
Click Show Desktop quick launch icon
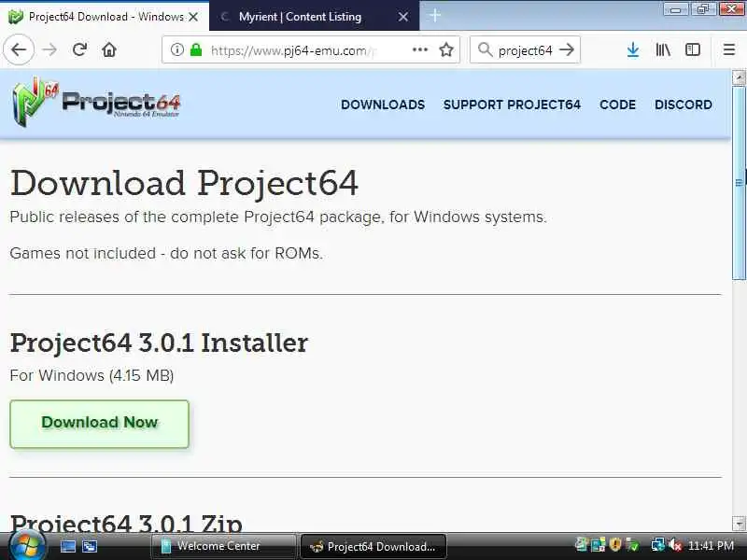coord(68,546)
